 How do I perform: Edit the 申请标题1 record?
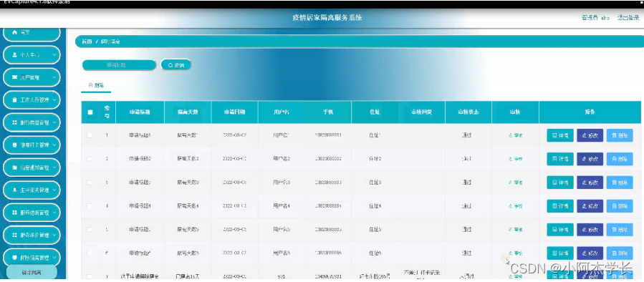[x=590, y=135]
